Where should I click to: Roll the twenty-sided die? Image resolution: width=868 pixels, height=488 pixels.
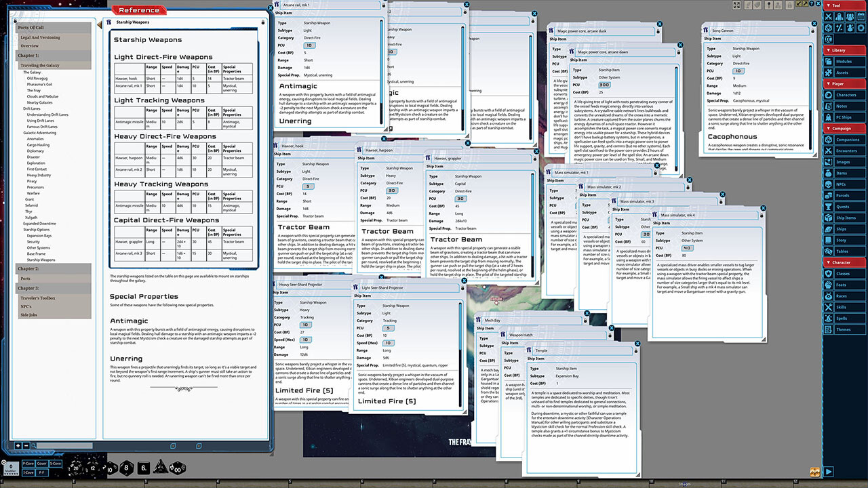(76, 468)
